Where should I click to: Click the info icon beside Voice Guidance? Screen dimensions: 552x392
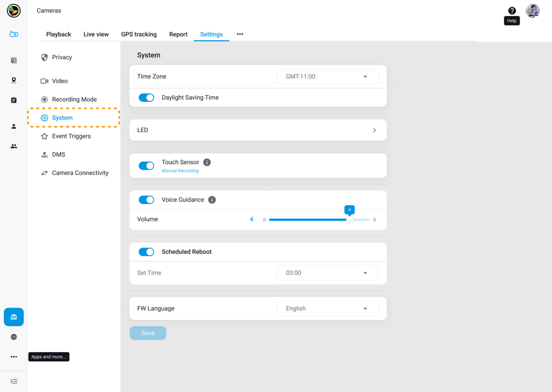pyautogui.click(x=211, y=200)
